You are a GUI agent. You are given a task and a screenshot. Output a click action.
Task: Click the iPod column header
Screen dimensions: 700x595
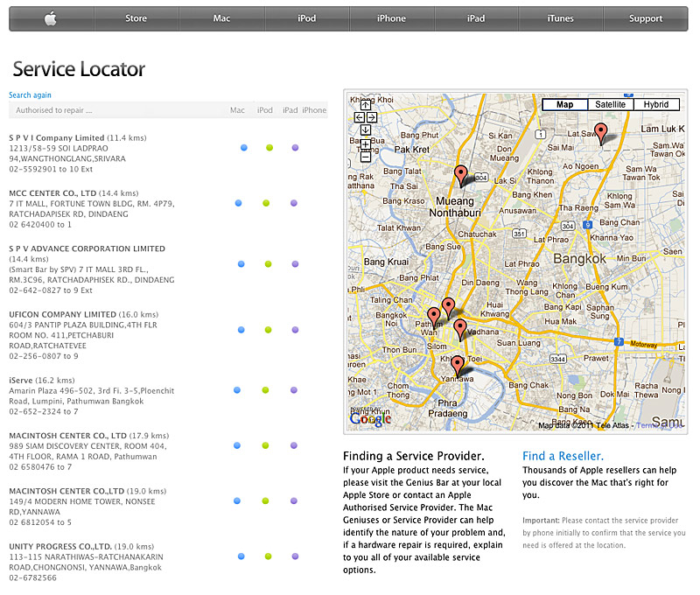tap(265, 110)
